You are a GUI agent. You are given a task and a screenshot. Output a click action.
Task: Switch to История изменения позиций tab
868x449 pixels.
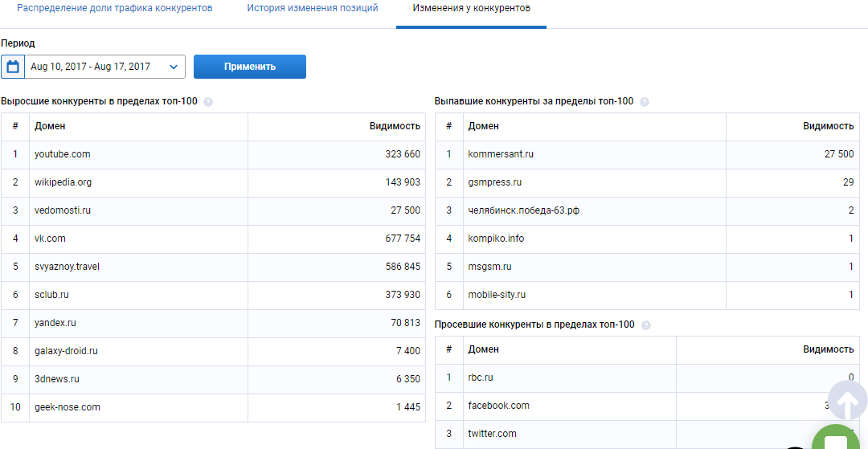(x=312, y=9)
